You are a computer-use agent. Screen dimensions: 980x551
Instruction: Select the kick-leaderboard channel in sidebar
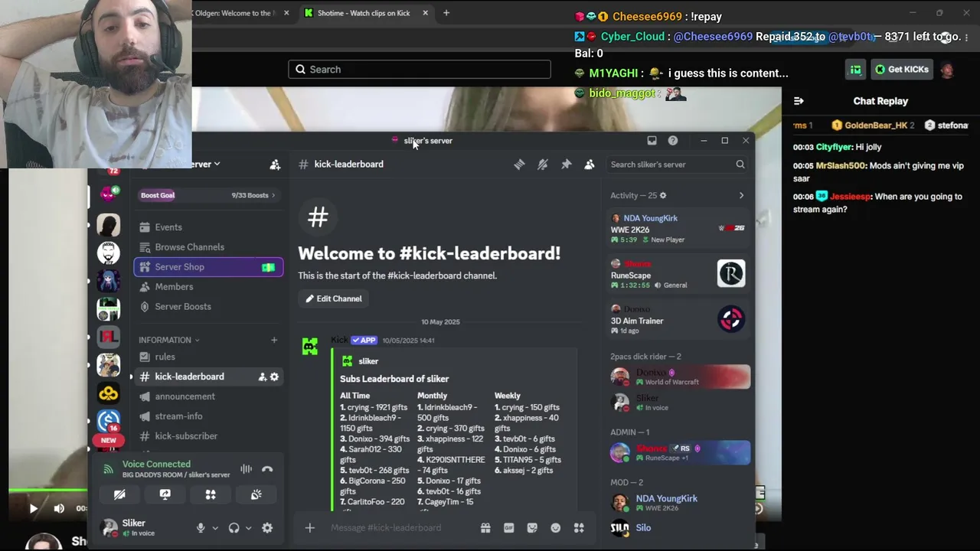(x=208, y=377)
